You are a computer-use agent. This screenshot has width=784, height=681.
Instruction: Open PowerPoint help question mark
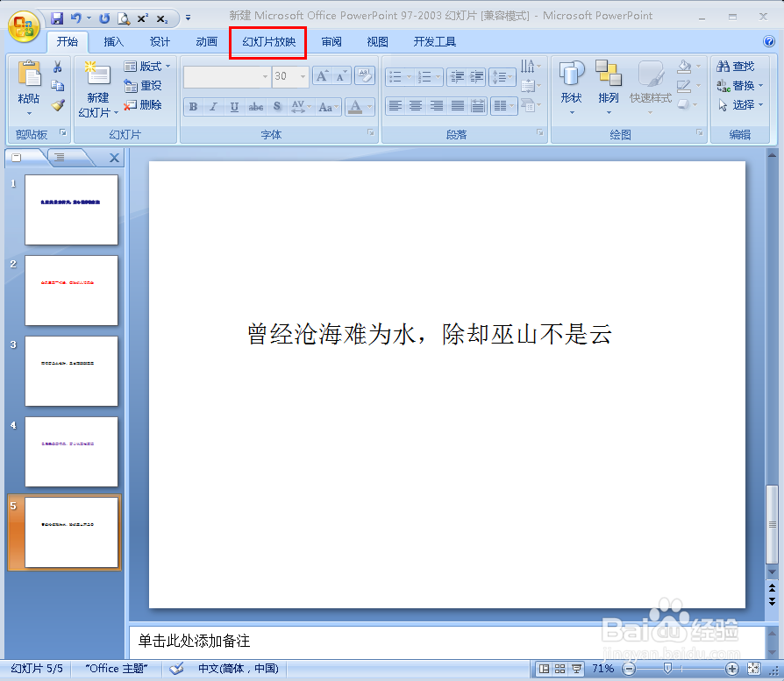pos(769,41)
